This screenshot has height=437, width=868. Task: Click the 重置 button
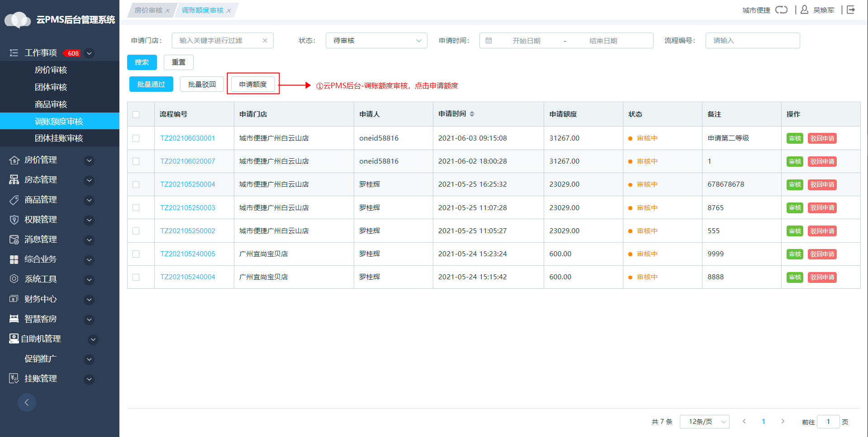pyautogui.click(x=179, y=62)
